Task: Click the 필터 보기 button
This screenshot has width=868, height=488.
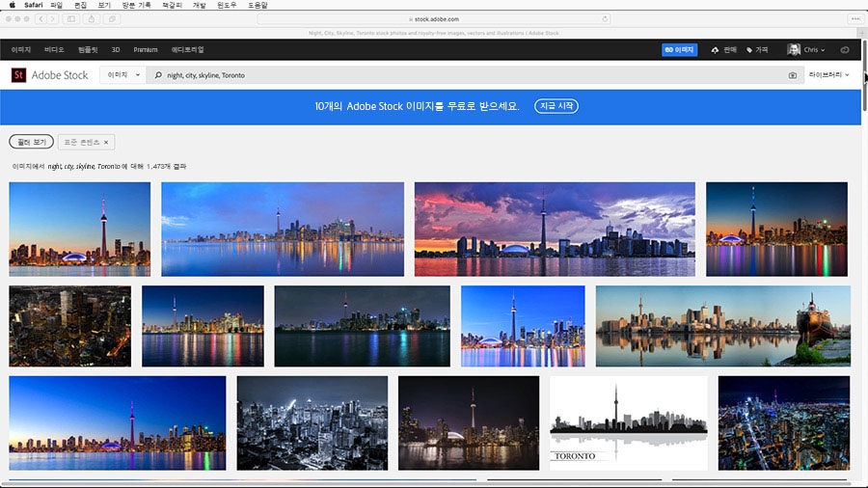Action: click(x=32, y=142)
